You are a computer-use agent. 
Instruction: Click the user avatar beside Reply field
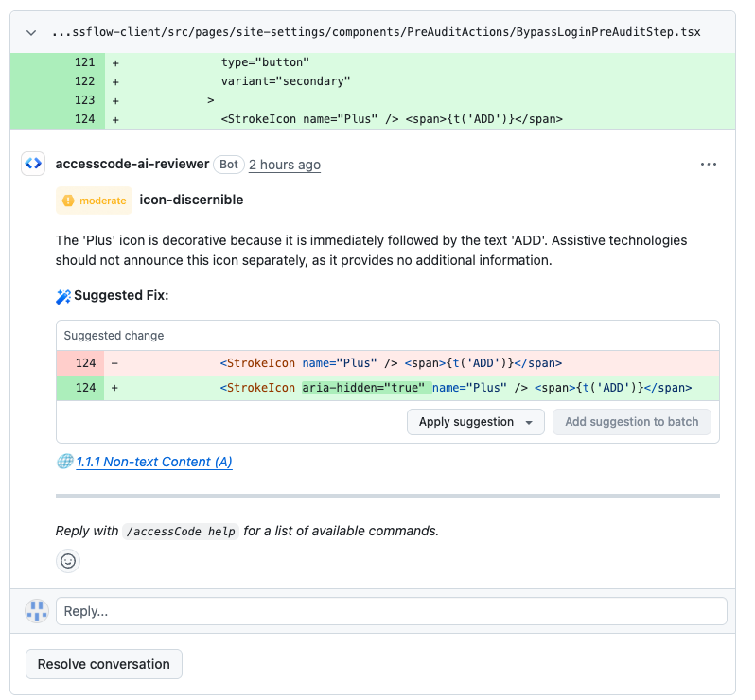37,611
